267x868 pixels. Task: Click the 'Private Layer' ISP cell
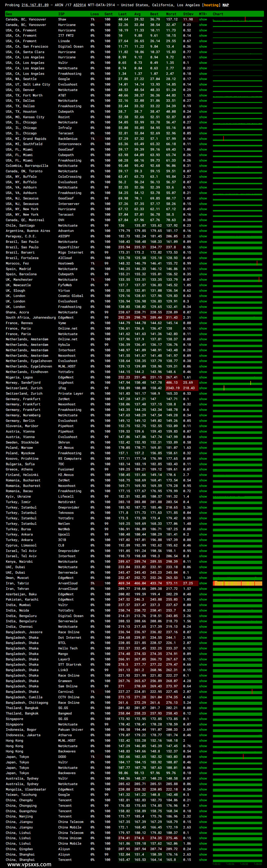(x=70, y=393)
